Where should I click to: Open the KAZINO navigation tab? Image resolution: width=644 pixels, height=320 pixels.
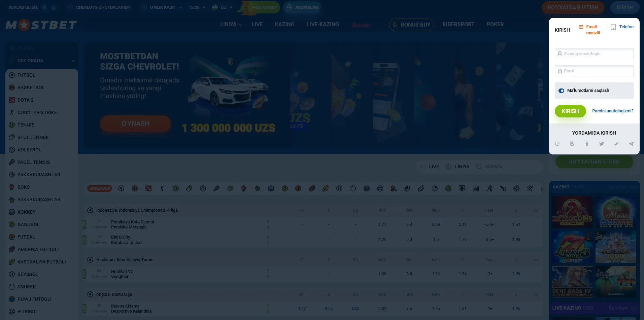pyautogui.click(x=284, y=25)
